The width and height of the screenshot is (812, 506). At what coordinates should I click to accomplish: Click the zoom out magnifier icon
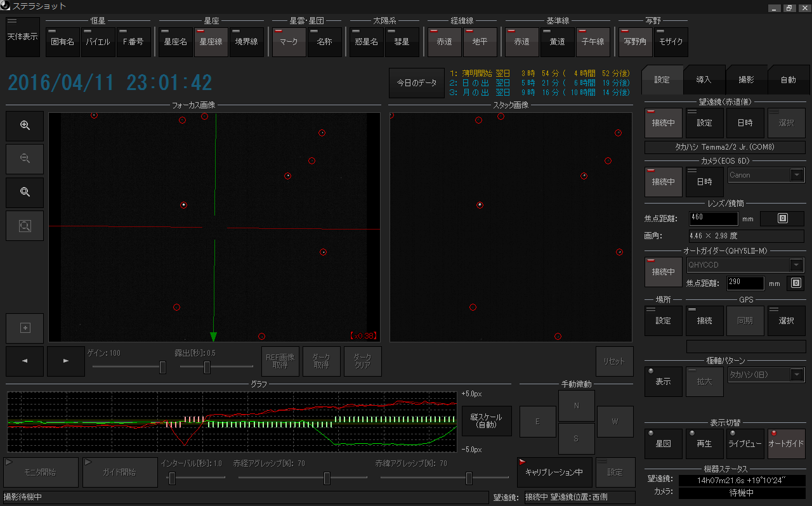tap(25, 159)
